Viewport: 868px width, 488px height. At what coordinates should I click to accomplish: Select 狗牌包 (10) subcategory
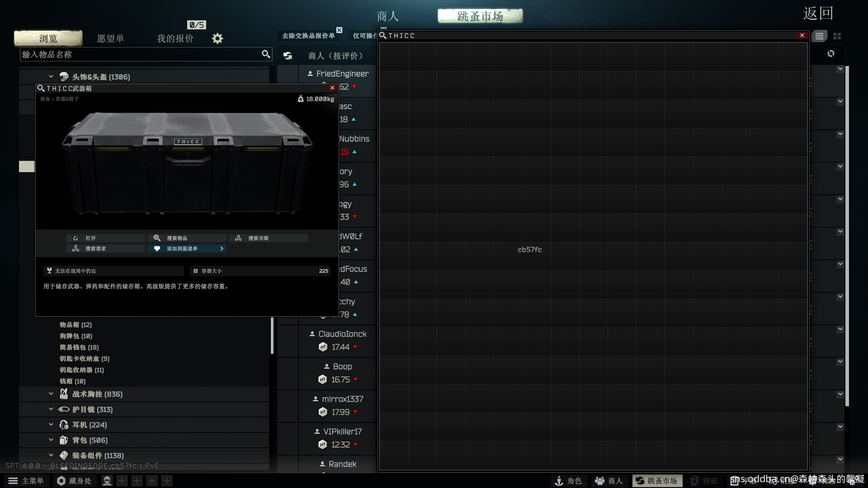75,336
